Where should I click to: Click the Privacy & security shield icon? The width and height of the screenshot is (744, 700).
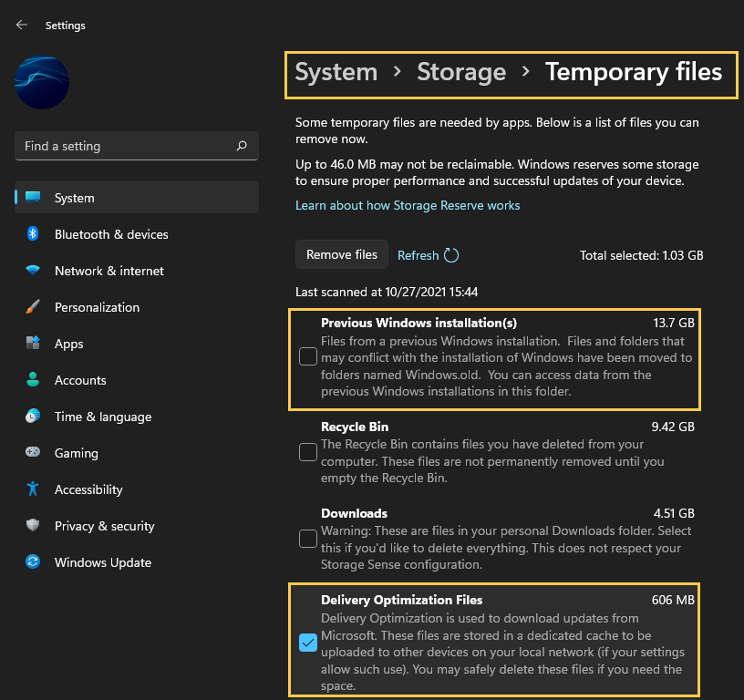(x=33, y=525)
